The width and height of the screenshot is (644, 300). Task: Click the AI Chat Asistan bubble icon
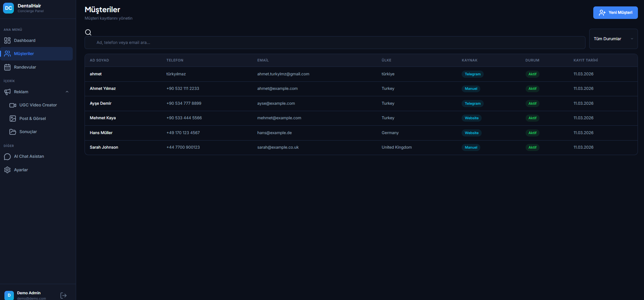[x=7, y=157]
